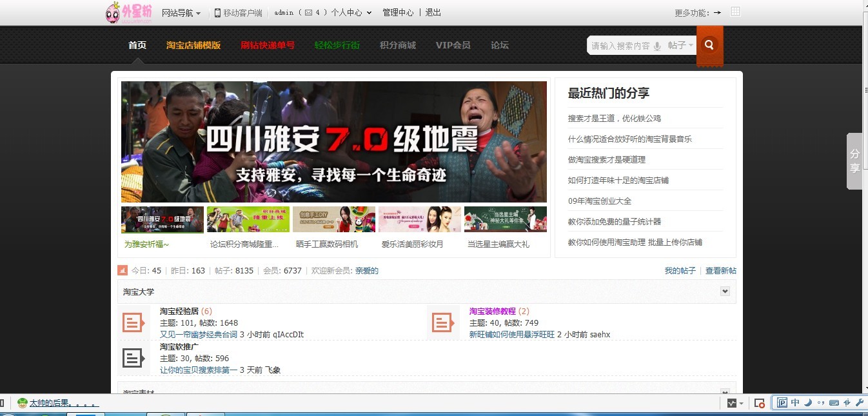Click the moon icon in the IME bar
The image size is (868, 416).
(x=807, y=402)
